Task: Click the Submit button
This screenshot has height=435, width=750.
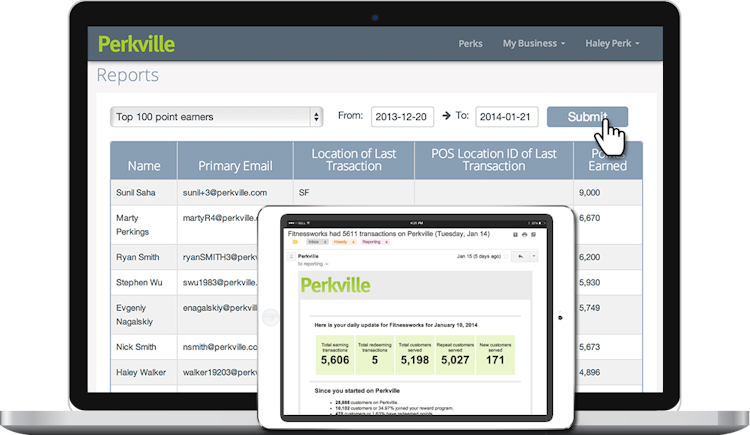Action: 587,117
